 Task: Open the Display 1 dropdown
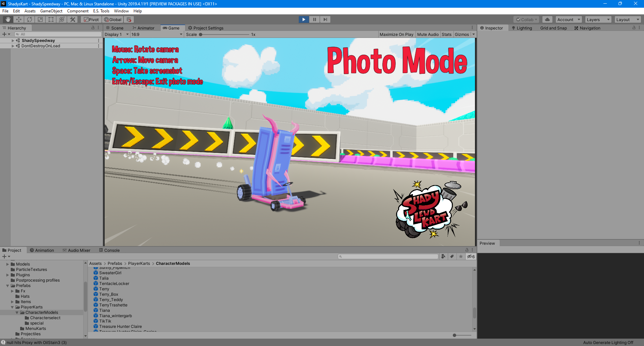tap(116, 34)
